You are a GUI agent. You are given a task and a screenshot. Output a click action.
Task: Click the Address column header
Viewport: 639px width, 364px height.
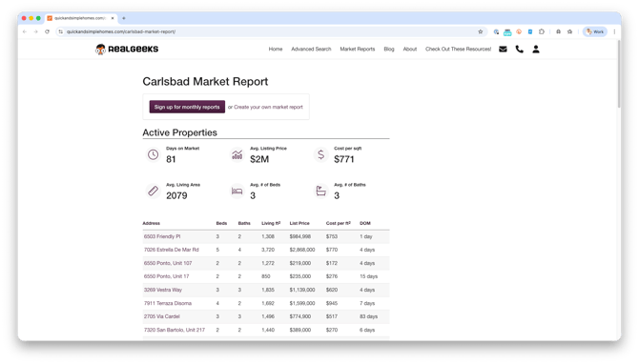152,224
